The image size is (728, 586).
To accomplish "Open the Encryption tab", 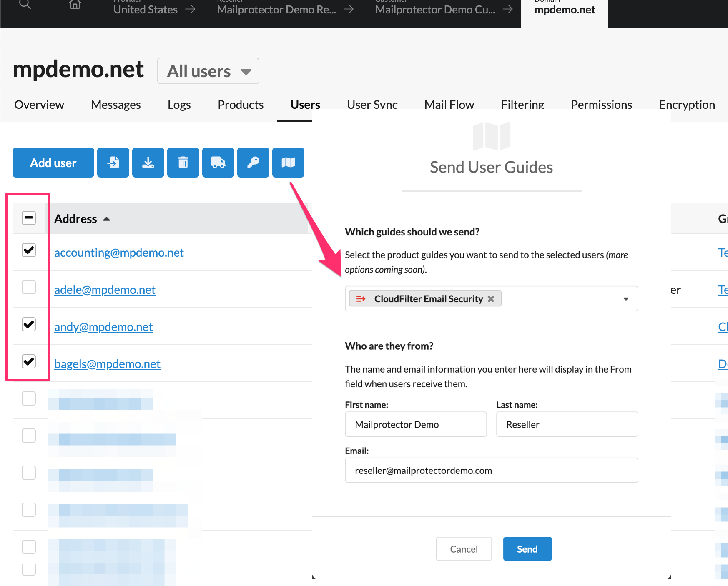I will pyautogui.click(x=687, y=105).
